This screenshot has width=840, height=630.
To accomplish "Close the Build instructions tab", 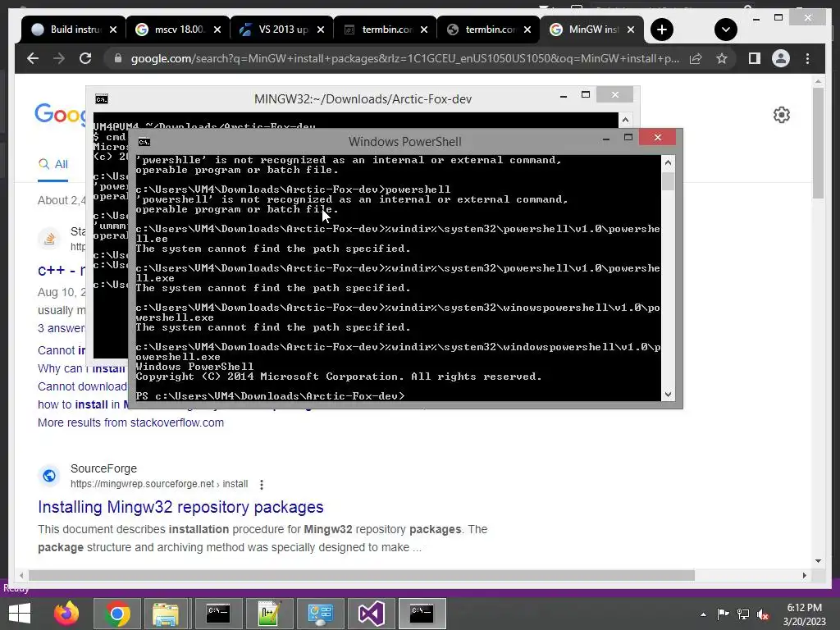I will [x=113, y=30].
